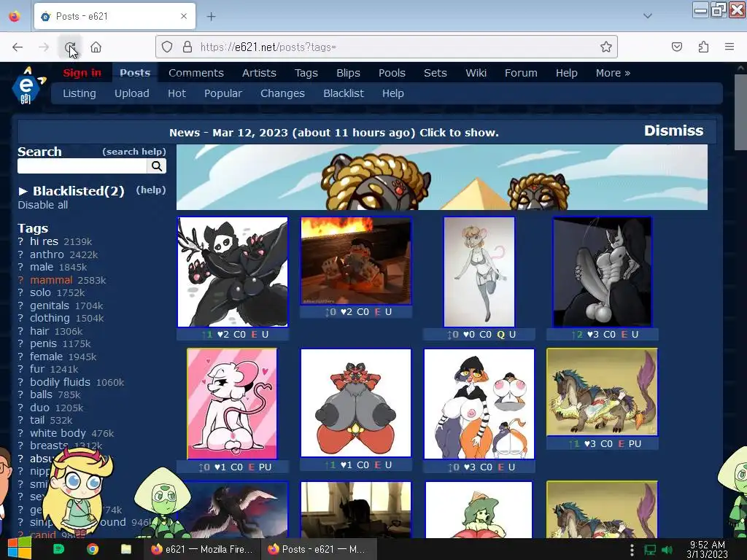Open the Blips navigation item
This screenshot has width=747, height=560.
click(x=348, y=73)
